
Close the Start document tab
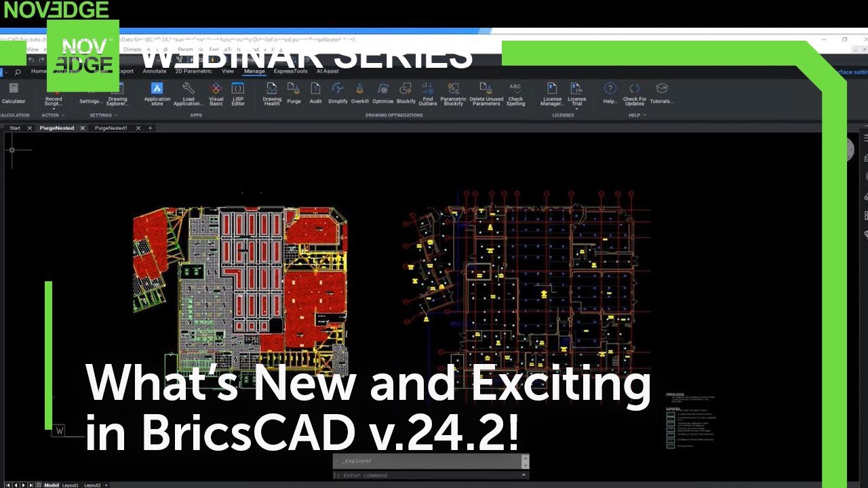pos(29,128)
